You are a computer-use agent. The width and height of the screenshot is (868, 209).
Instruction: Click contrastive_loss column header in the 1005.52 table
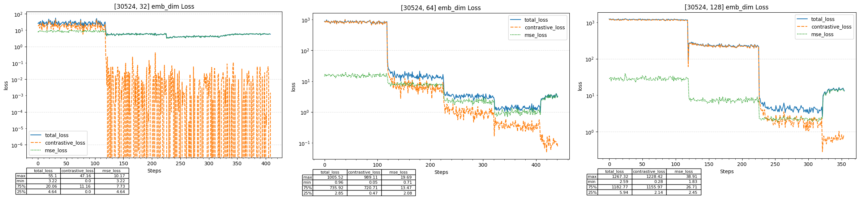pyautogui.click(x=364, y=172)
